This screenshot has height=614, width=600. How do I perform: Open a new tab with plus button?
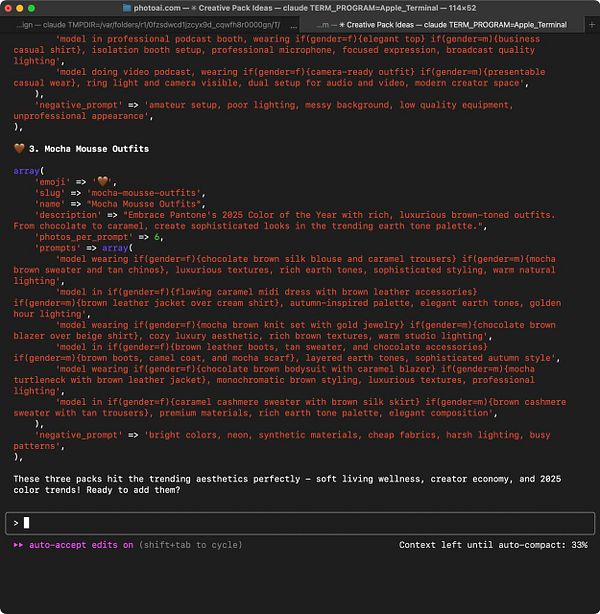[x=592, y=25]
